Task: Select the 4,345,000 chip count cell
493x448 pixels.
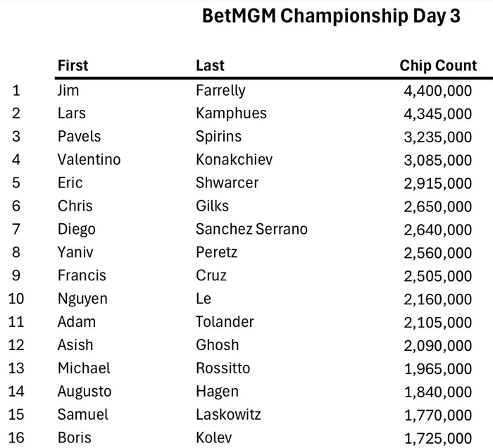Action: point(438,113)
